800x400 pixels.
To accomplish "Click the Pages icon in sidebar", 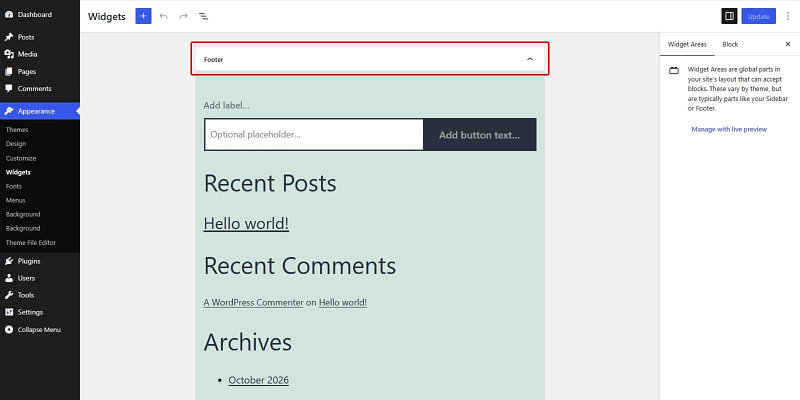I will point(9,71).
